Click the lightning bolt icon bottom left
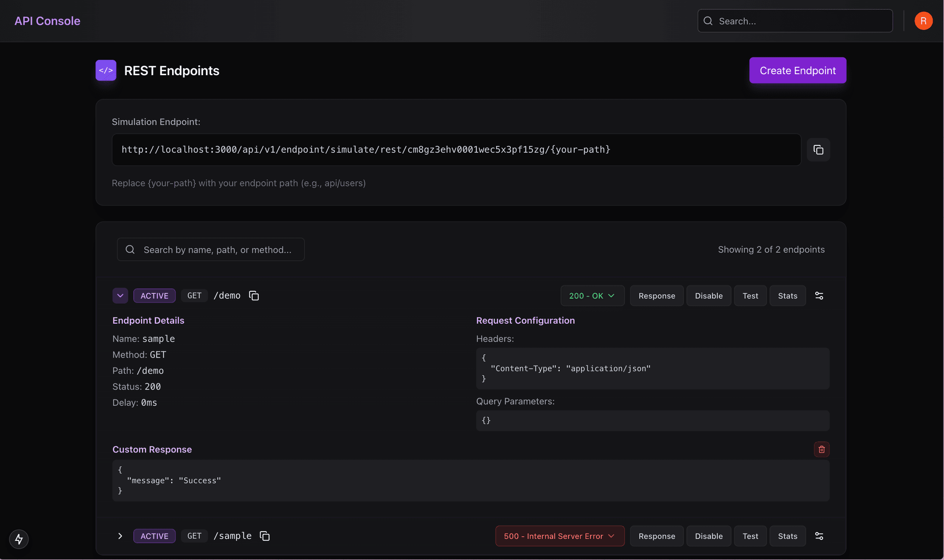 coord(19,539)
